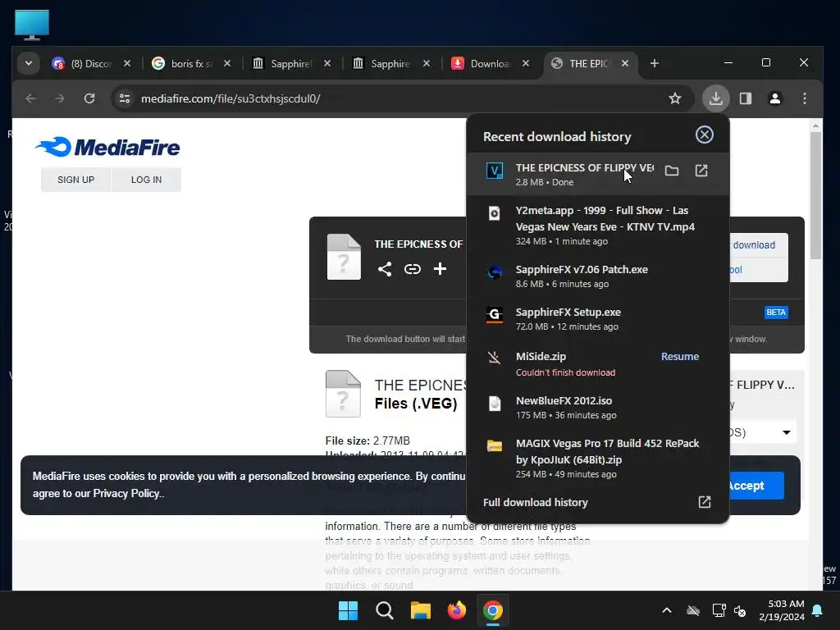Image resolution: width=840 pixels, height=630 pixels.
Task: Click the Y2meta mp4 video file icon
Action: [495, 213]
